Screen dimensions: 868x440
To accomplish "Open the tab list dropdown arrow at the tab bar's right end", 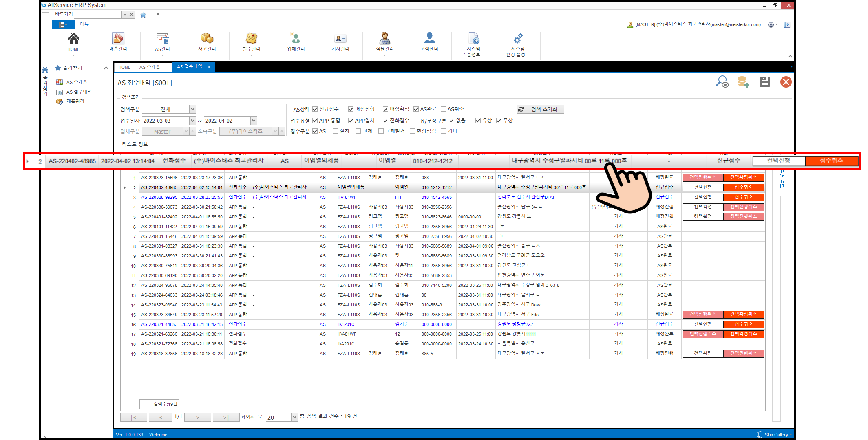I will tap(791, 67).
